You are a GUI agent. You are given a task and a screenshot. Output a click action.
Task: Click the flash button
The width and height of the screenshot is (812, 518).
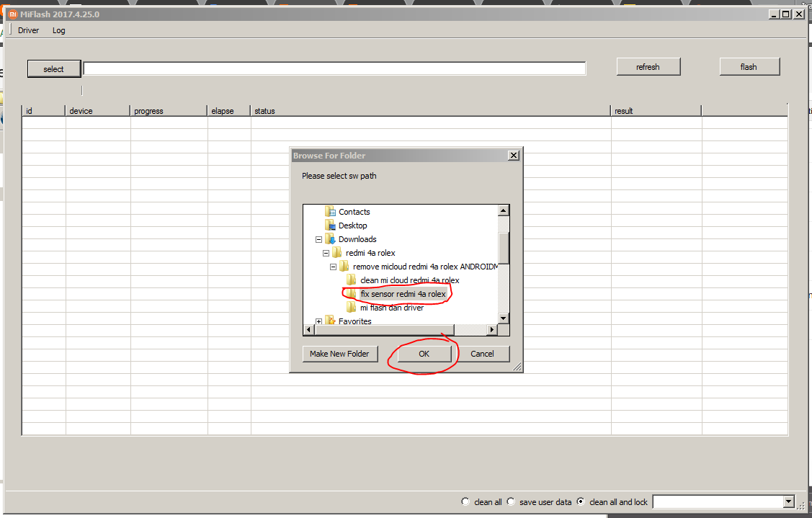(749, 67)
